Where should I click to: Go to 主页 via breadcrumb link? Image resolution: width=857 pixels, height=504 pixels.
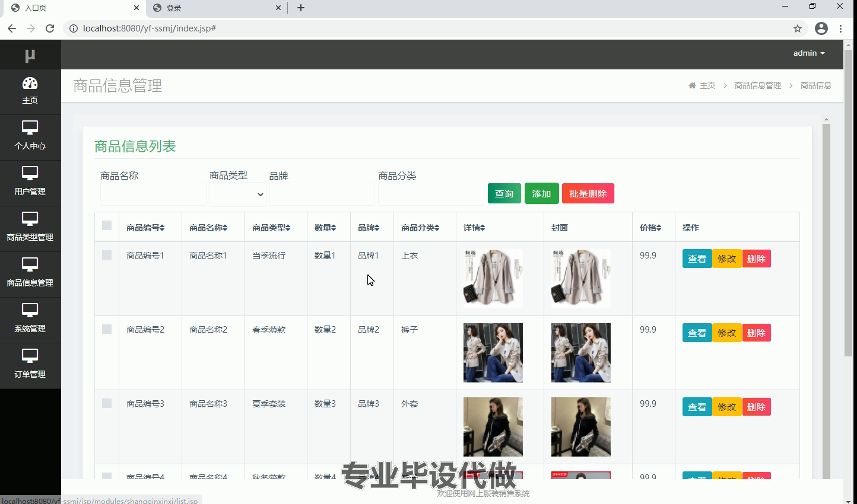(707, 85)
